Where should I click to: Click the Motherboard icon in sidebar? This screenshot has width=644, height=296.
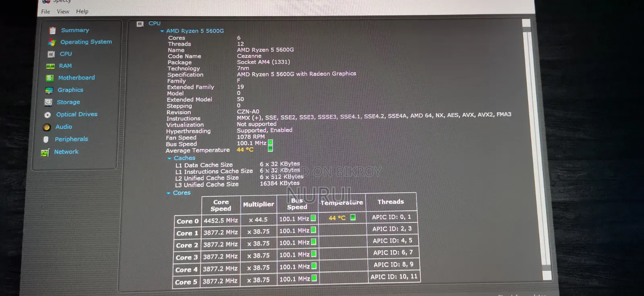50,78
